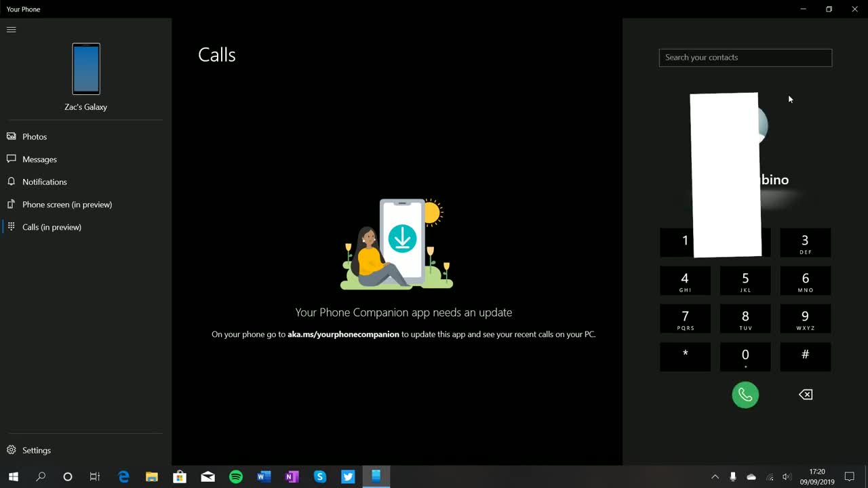Click Your Phone taskbar icon
Image resolution: width=868 pixels, height=488 pixels.
376,476
